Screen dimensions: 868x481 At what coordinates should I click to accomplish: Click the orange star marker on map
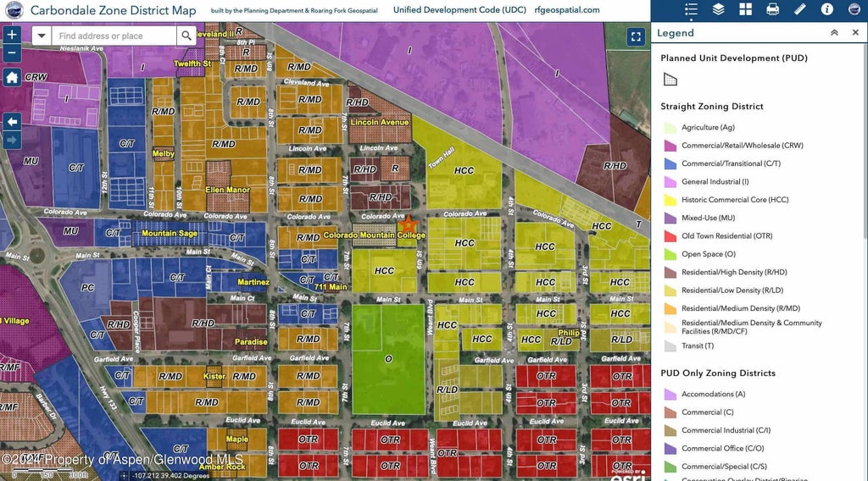[x=409, y=224]
